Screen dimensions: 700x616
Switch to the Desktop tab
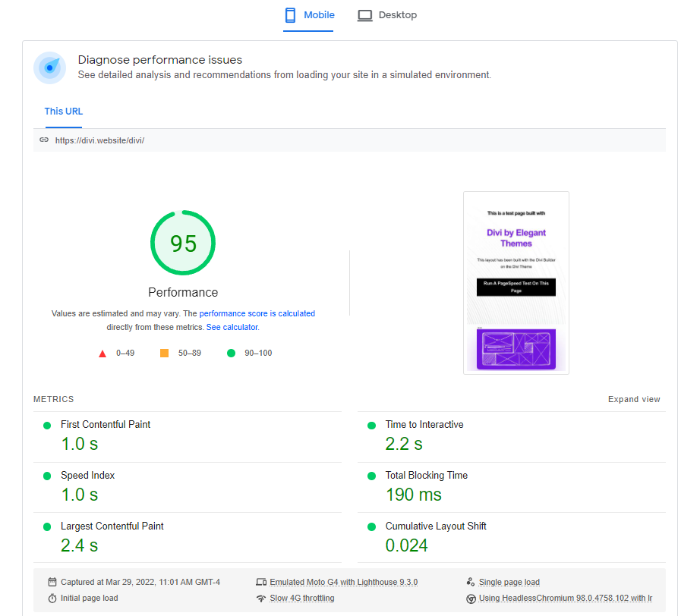pos(387,15)
